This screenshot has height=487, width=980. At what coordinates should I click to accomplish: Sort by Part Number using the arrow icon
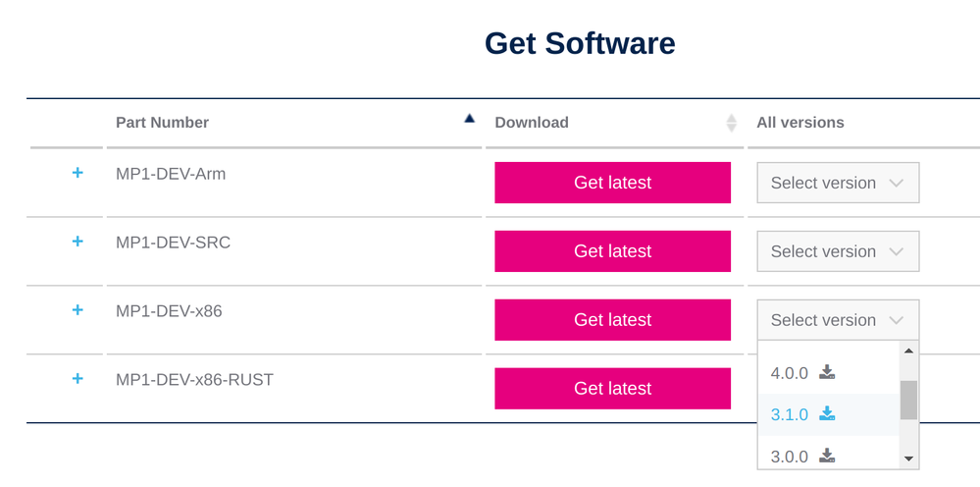click(x=470, y=118)
